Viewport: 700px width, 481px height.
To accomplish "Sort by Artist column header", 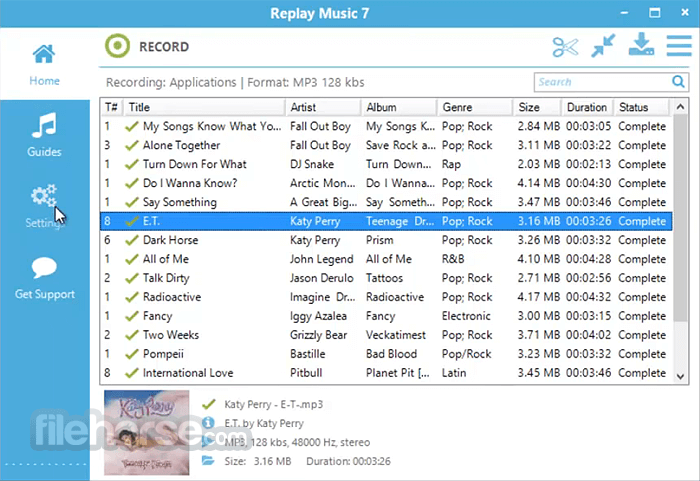I will (323, 107).
